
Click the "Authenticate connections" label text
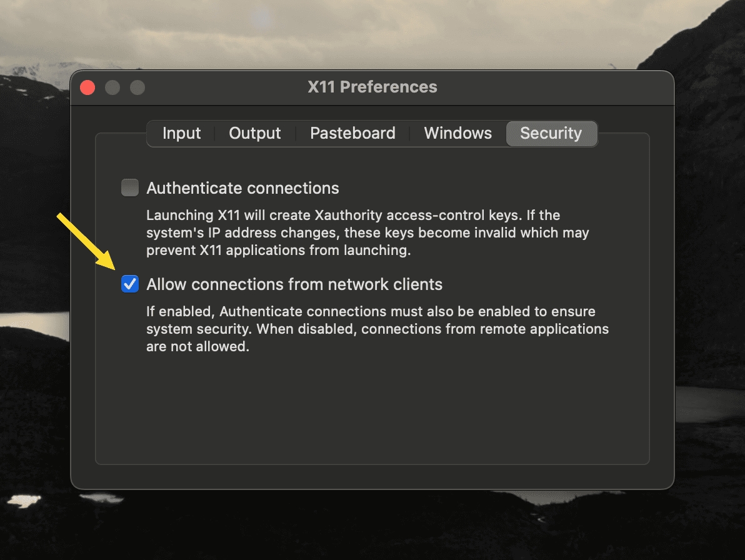pos(242,188)
